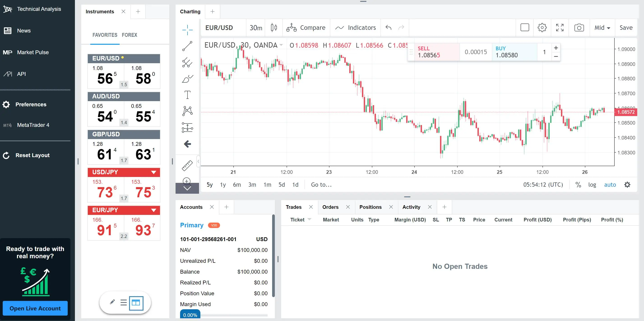Open the Mid price dropdown
This screenshot has width=644, height=321.
click(602, 28)
